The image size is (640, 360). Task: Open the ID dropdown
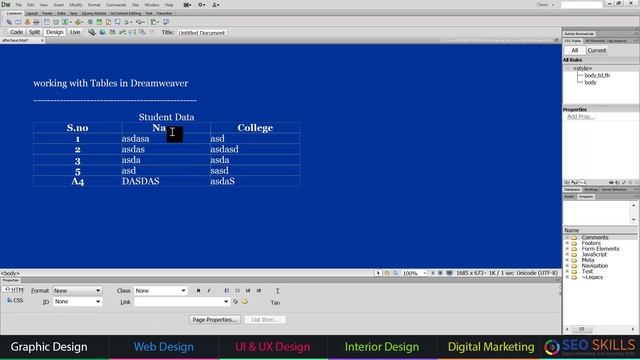click(x=77, y=301)
